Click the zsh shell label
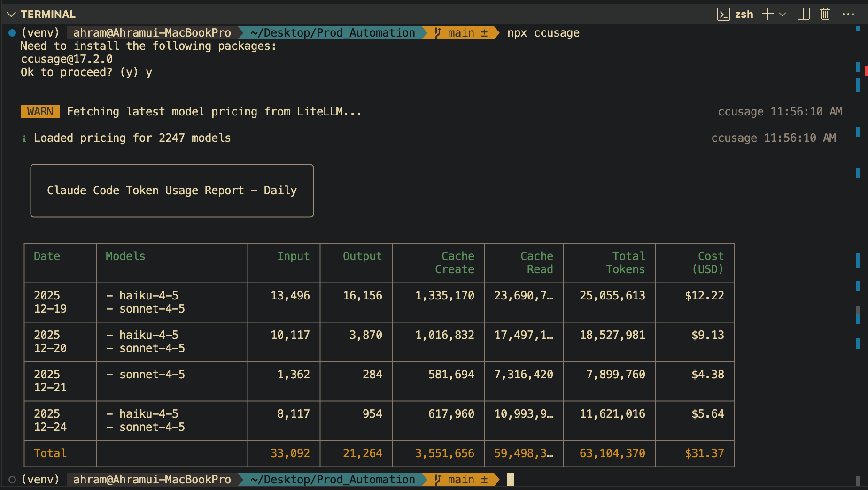Screen dimensions: 868x490 [x=744, y=15]
